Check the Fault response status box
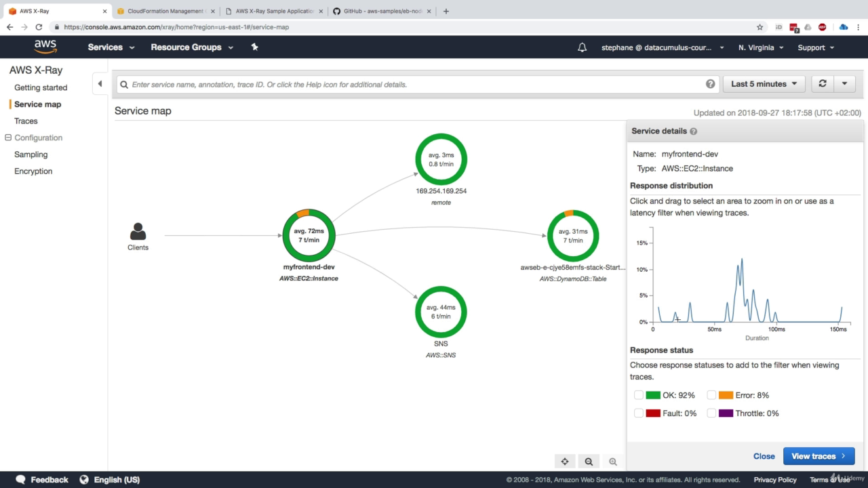 pyautogui.click(x=639, y=413)
